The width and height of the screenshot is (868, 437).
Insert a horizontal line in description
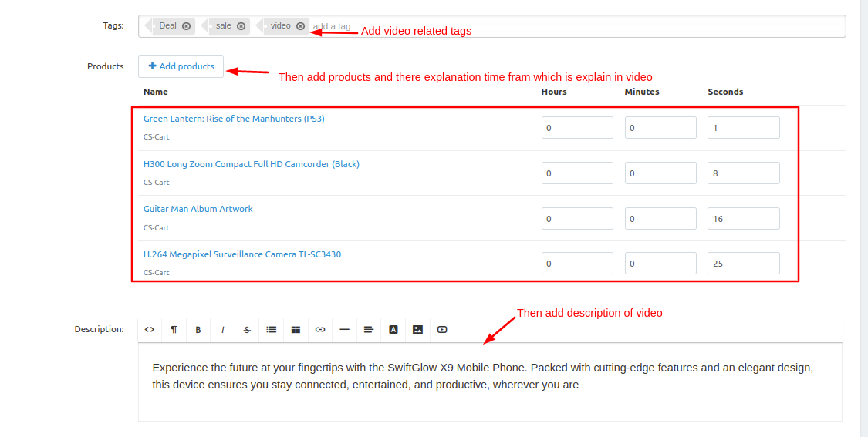tap(344, 330)
